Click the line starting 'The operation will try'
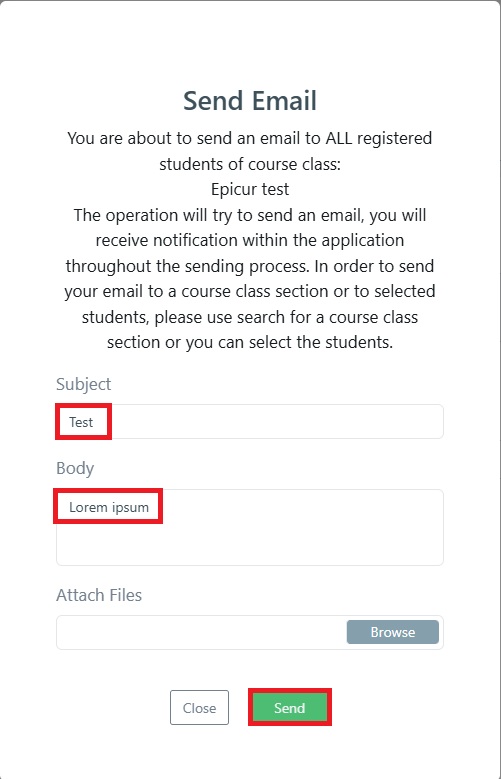The height and width of the screenshot is (779, 501). click(250, 215)
